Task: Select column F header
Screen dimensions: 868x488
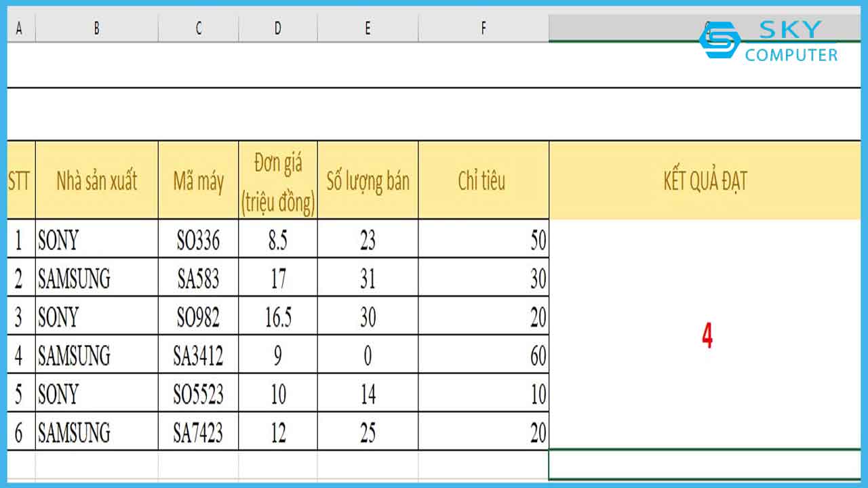Action: coord(484,28)
